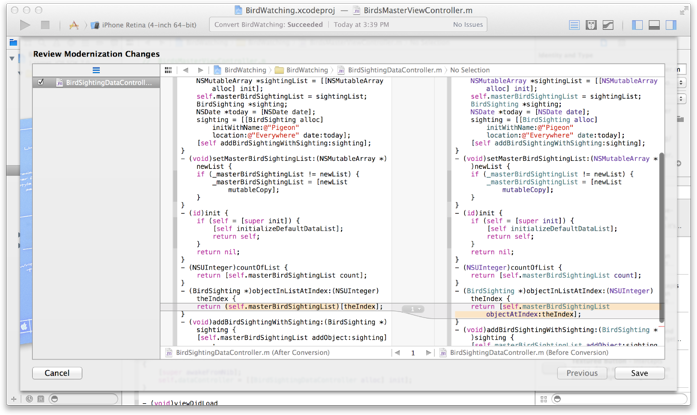Toggle the Utilities pane visibility

click(x=671, y=25)
